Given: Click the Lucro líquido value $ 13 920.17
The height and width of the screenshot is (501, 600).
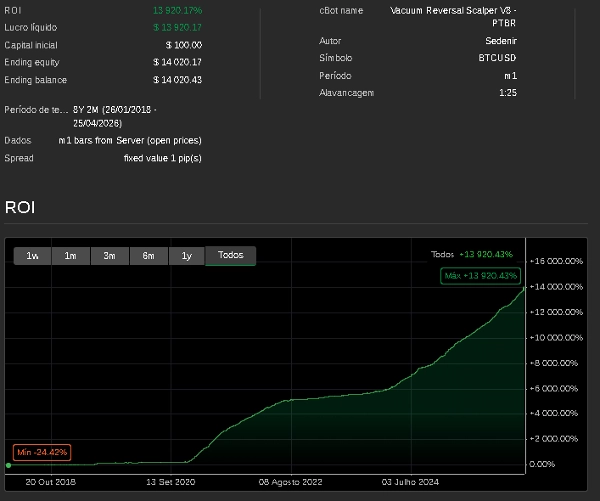Looking at the screenshot, I should coord(178,28).
